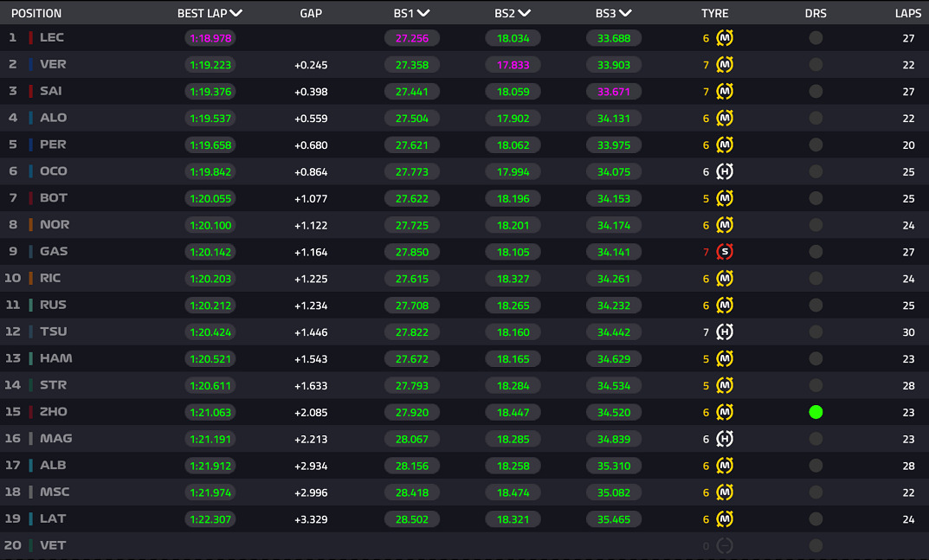Viewport: 929px width, 560px height.
Task: Click GAS's red soft tyre icon
Action: pyautogui.click(x=725, y=252)
